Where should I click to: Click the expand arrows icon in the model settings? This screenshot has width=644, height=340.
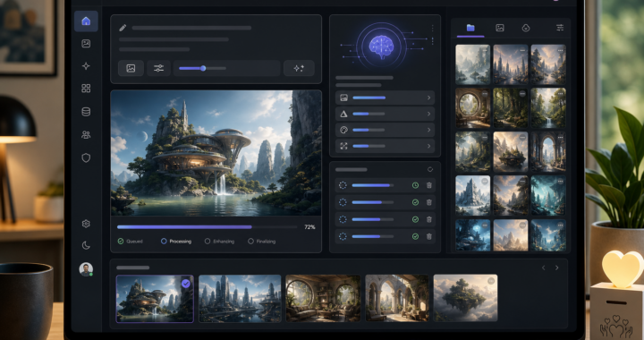pos(343,146)
